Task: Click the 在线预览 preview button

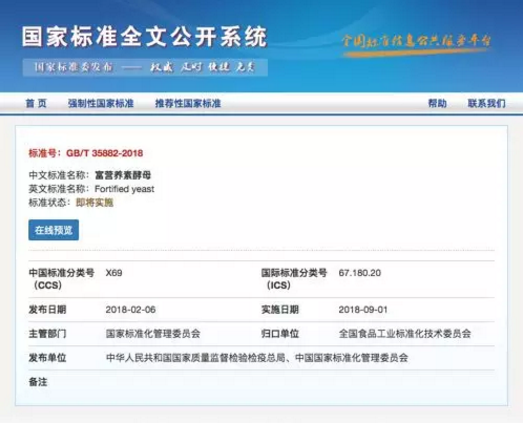Action: click(x=54, y=230)
